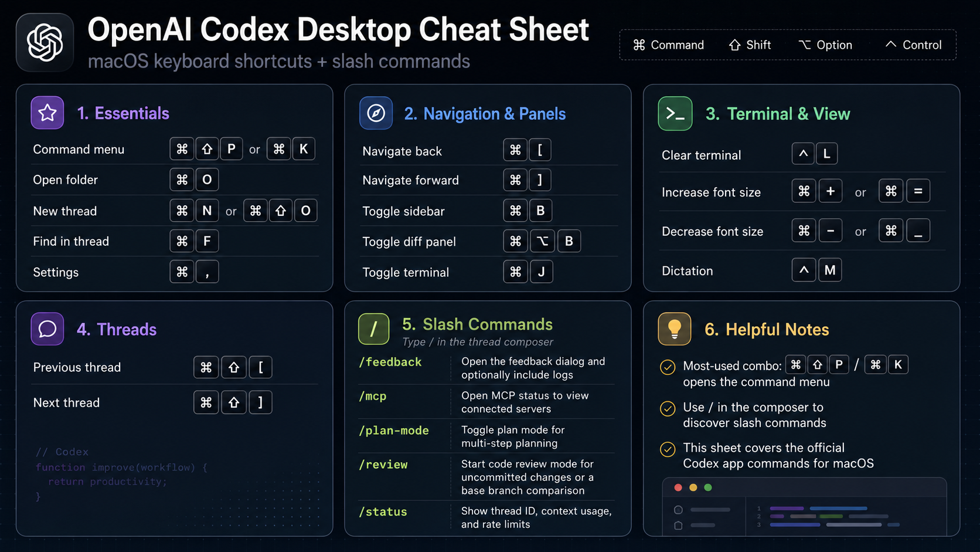Screen dimensions: 980x552
Task: Click the Shift arrow symbol in the legend
Action: tap(734, 45)
